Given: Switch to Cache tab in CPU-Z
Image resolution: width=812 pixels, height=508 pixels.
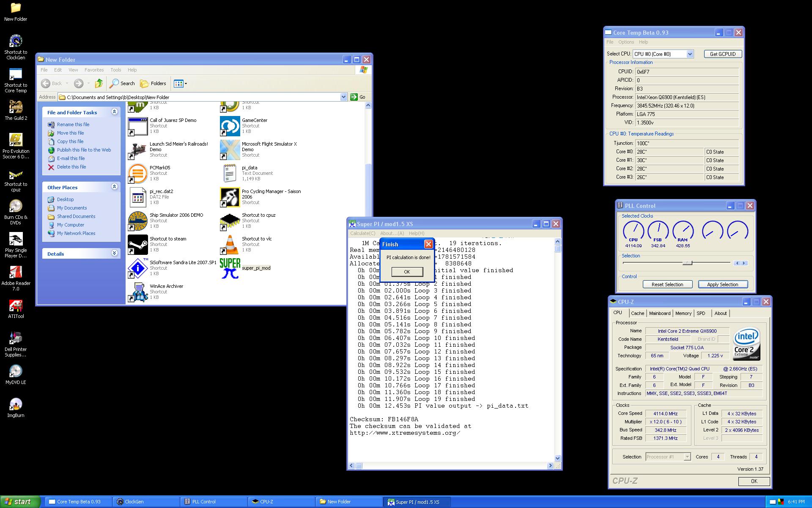Looking at the screenshot, I should click(x=637, y=313).
